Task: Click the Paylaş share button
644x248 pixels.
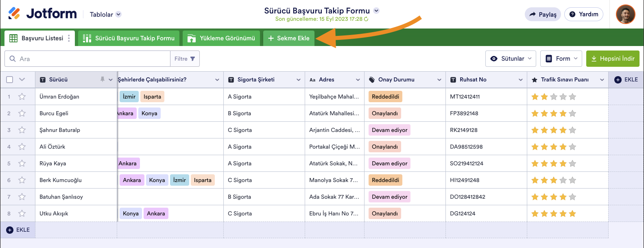Action: pos(543,14)
